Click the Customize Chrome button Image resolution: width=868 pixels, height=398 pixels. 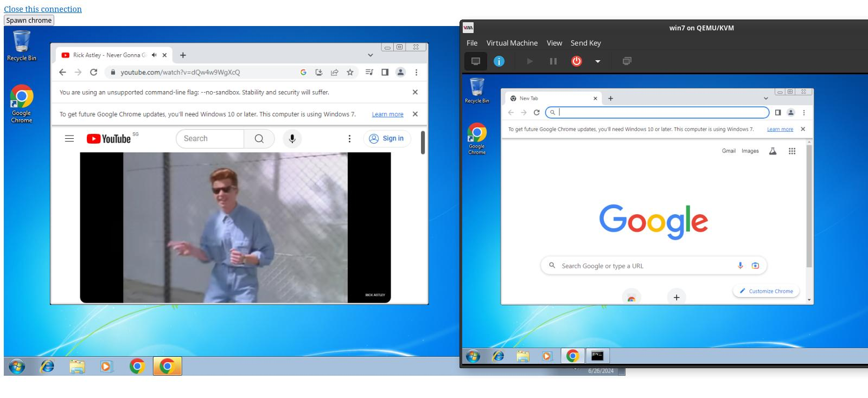click(766, 291)
